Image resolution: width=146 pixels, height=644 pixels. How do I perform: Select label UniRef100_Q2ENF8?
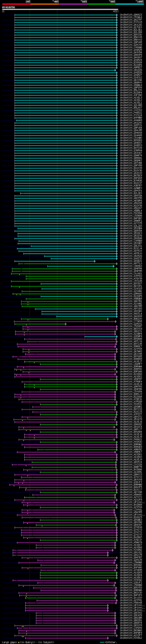coord(131,337)
